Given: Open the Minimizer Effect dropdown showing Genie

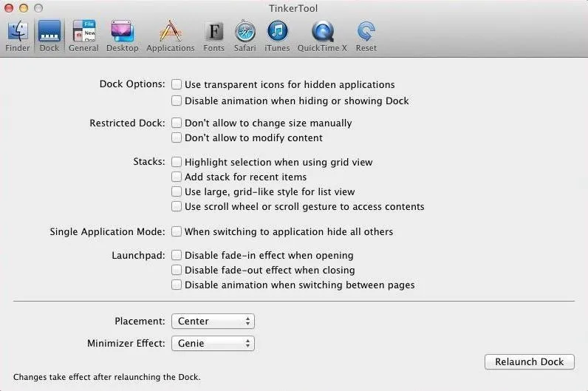Looking at the screenshot, I should click(213, 344).
